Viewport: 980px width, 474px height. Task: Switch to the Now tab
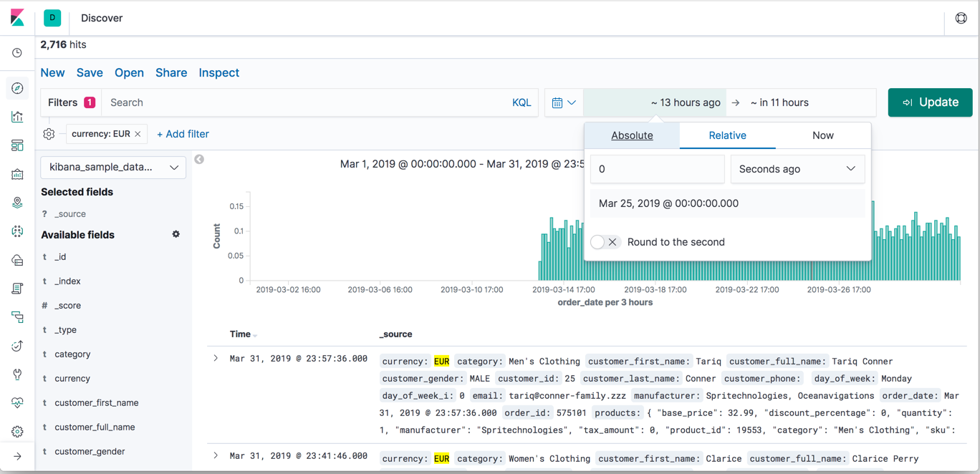pyautogui.click(x=822, y=135)
